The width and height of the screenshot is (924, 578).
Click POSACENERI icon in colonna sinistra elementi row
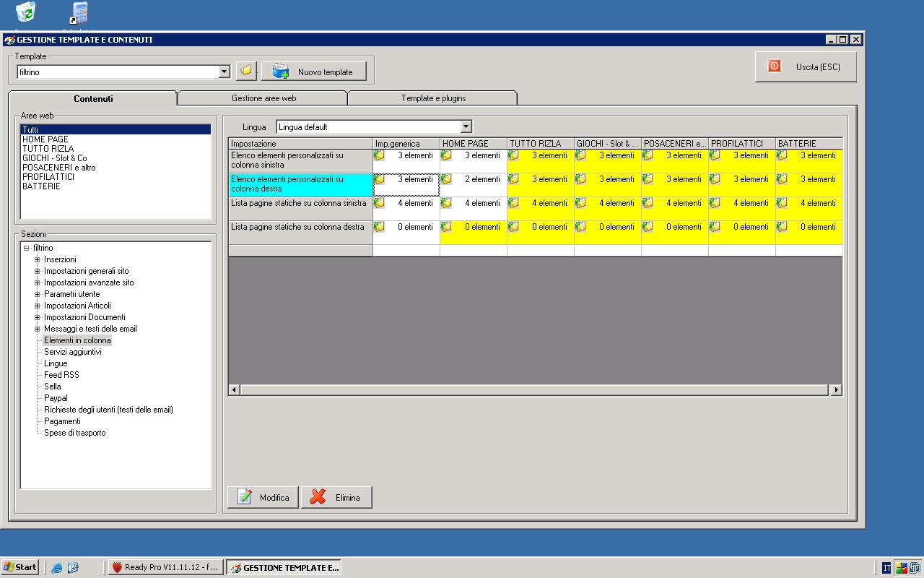[648, 155]
